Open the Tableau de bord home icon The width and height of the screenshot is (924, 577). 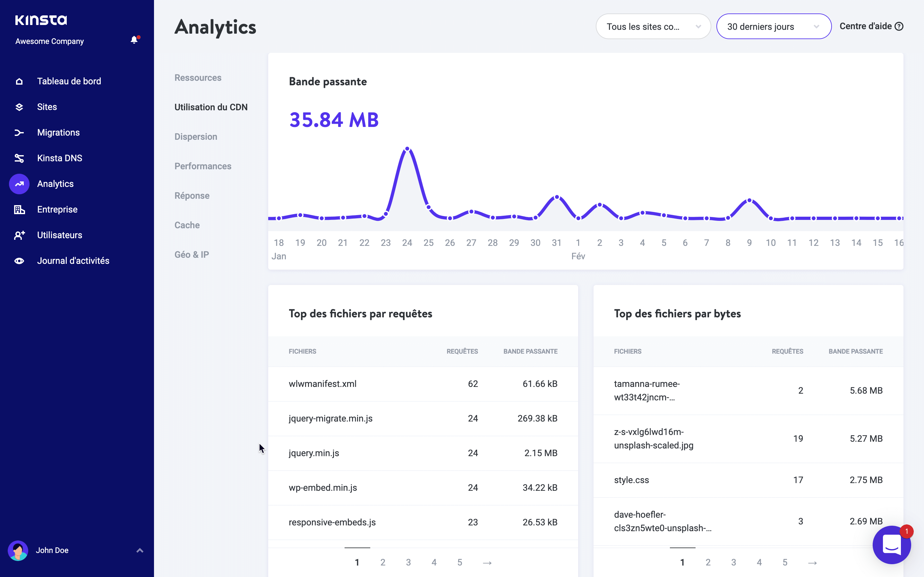click(19, 81)
